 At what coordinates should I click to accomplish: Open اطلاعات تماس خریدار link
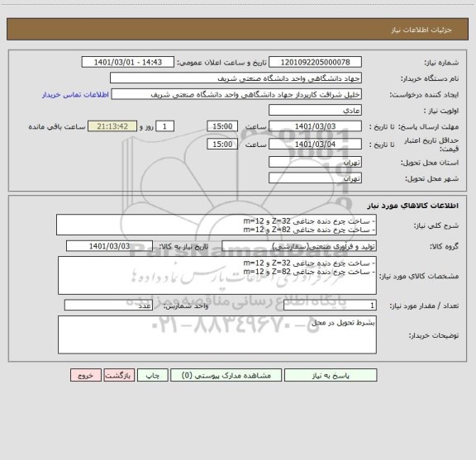click(x=75, y=95)
